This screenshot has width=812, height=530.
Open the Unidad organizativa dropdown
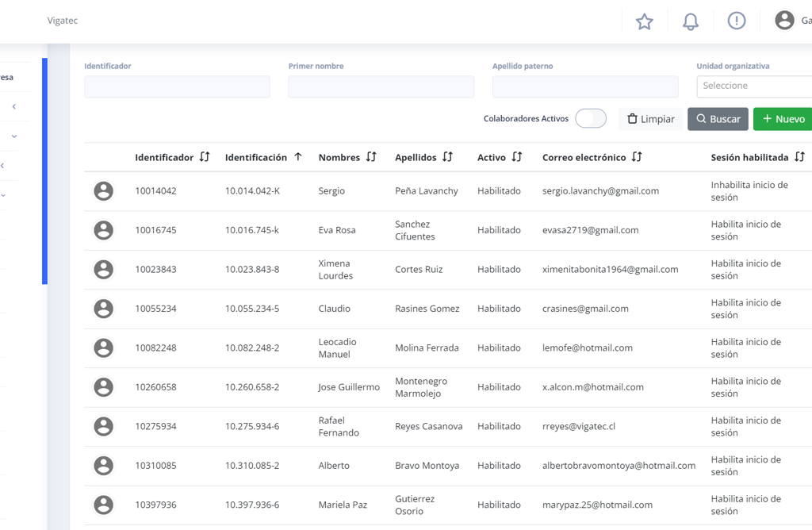coord(753,86)
